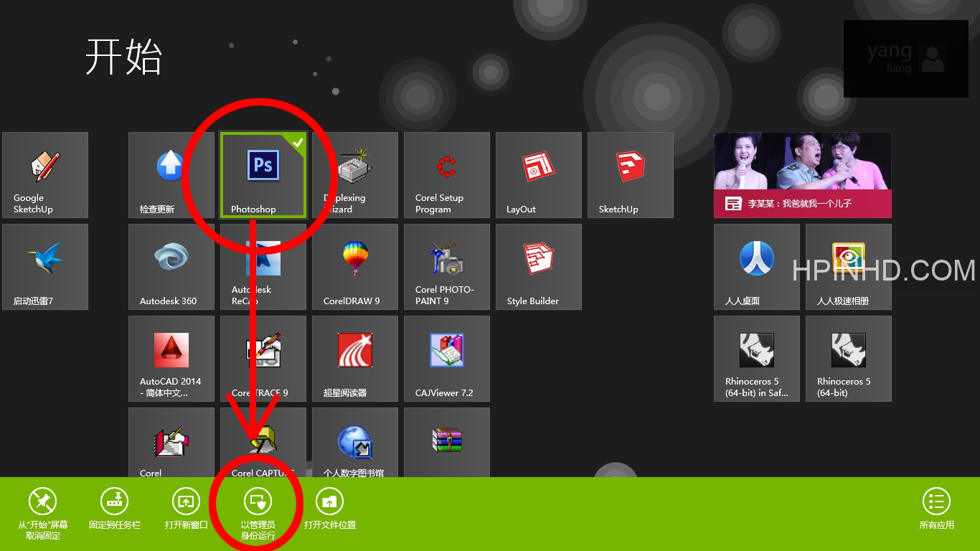Open the Duplexing Wizard tile
The image size is (980, 551).
click(355, 175)
